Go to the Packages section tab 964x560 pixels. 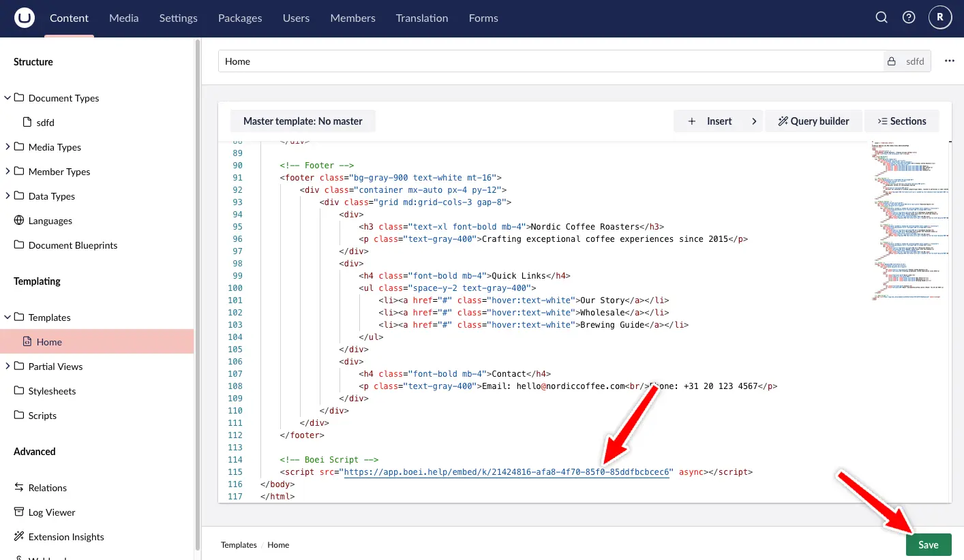pyautogui.click(x=240, y=18)
